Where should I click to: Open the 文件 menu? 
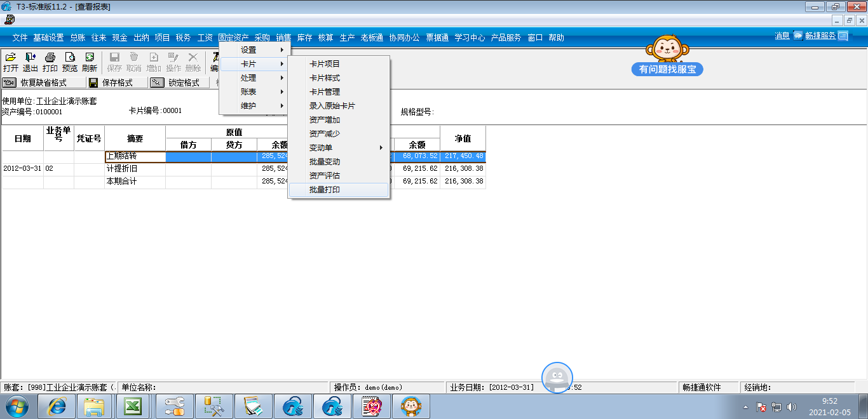20,38
